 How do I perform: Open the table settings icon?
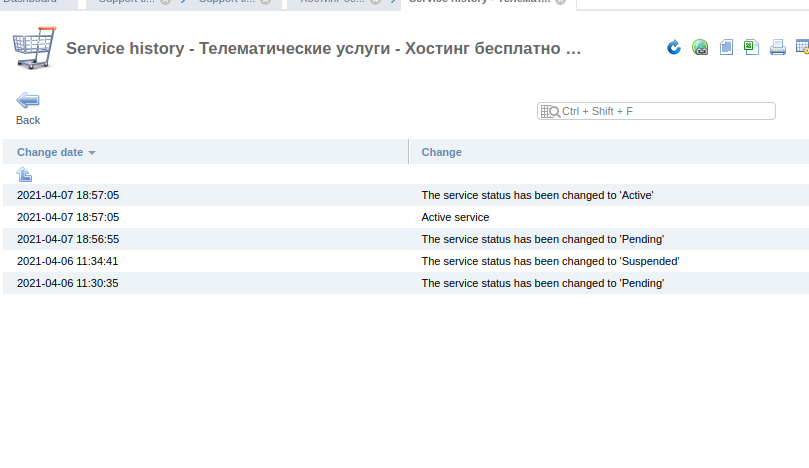pyautogui.click(x=802, y=47)
